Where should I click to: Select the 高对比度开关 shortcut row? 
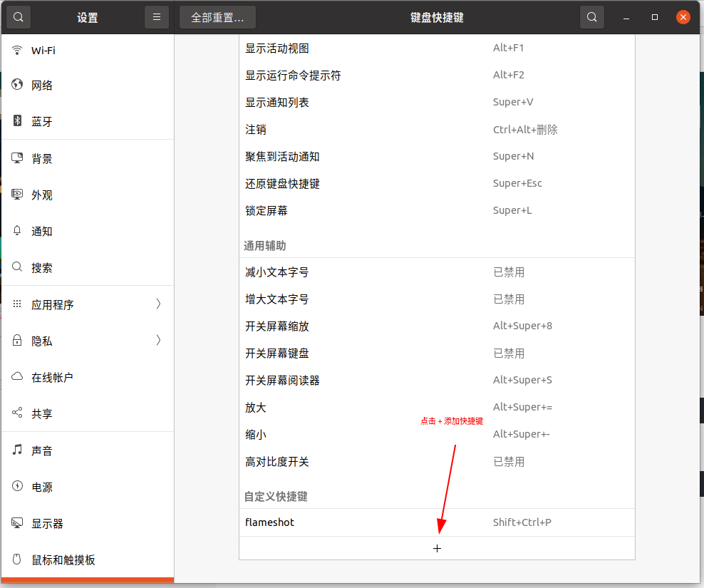click(x=437, y=461)
